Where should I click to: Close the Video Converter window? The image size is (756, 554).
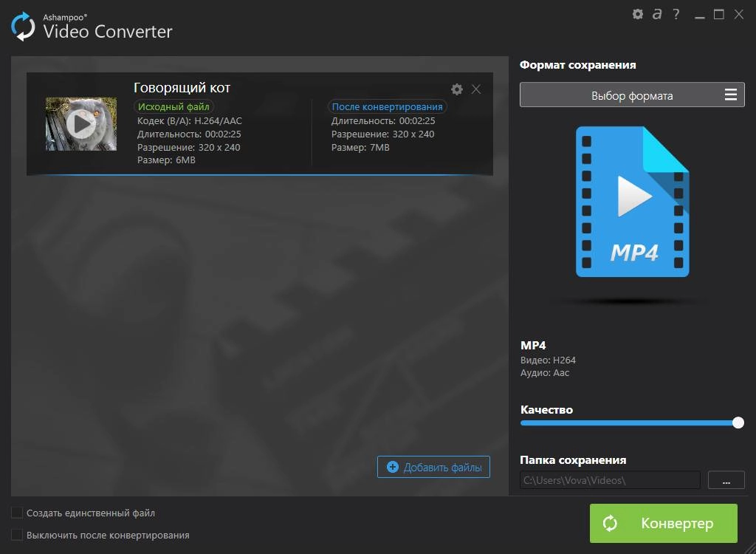738,14
